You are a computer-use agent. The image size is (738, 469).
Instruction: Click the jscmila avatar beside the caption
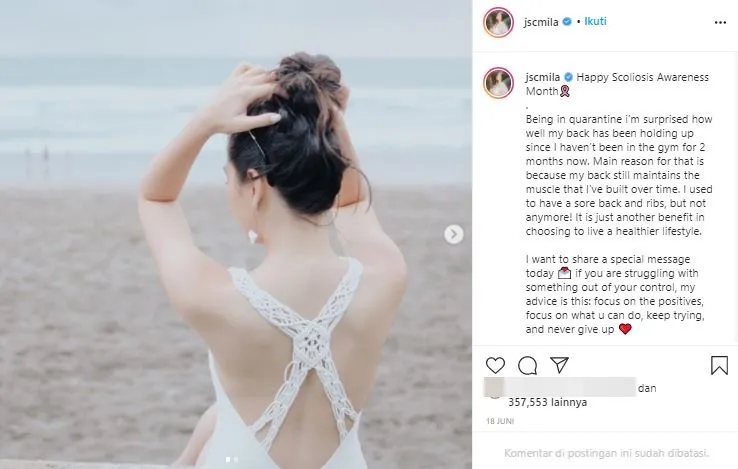click(x=498, y=83)
